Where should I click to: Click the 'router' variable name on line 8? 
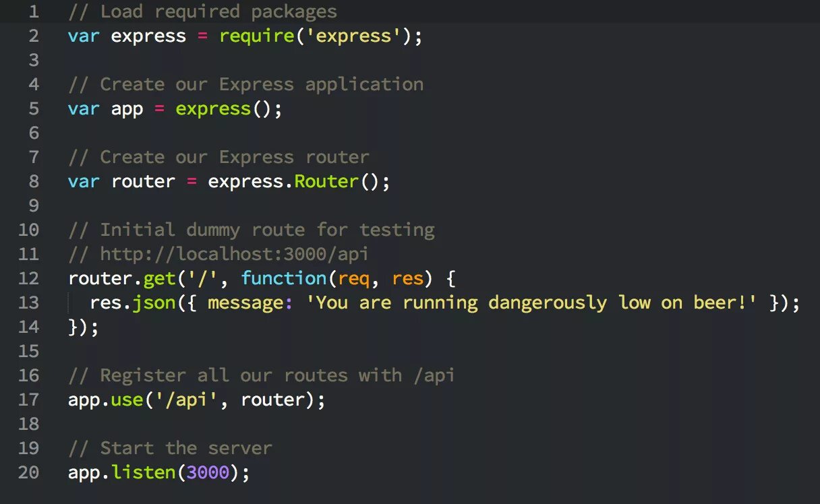[144, 181]
